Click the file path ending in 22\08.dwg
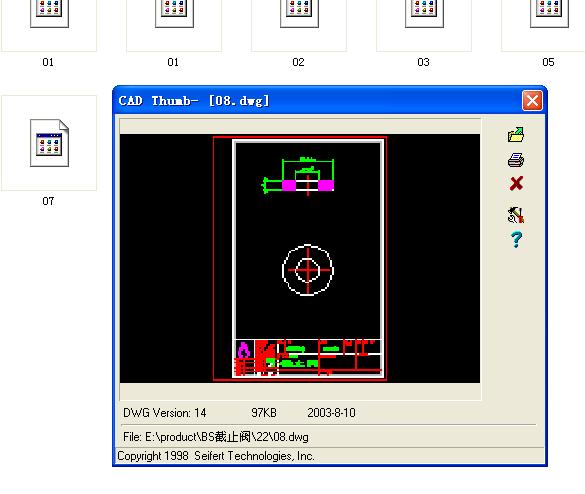Viewport: 585px width, 494px height. click(x=216, y=437)
